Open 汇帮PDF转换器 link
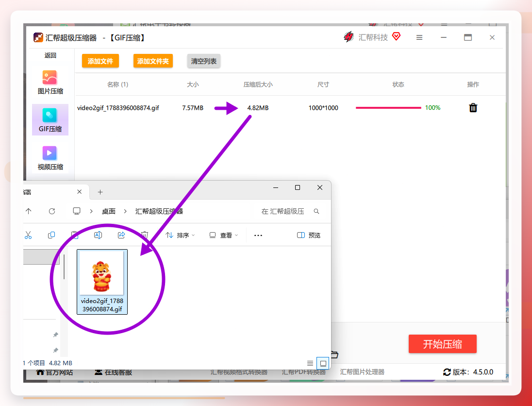Image resolution: width=532 pixels, height=406 pixels. coord(304,372)
